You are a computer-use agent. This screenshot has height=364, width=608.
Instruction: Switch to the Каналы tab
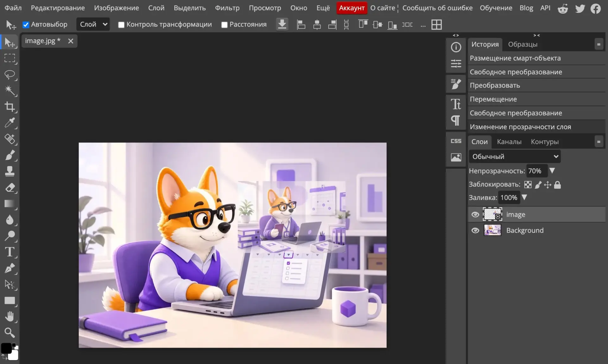click(509, 142)
